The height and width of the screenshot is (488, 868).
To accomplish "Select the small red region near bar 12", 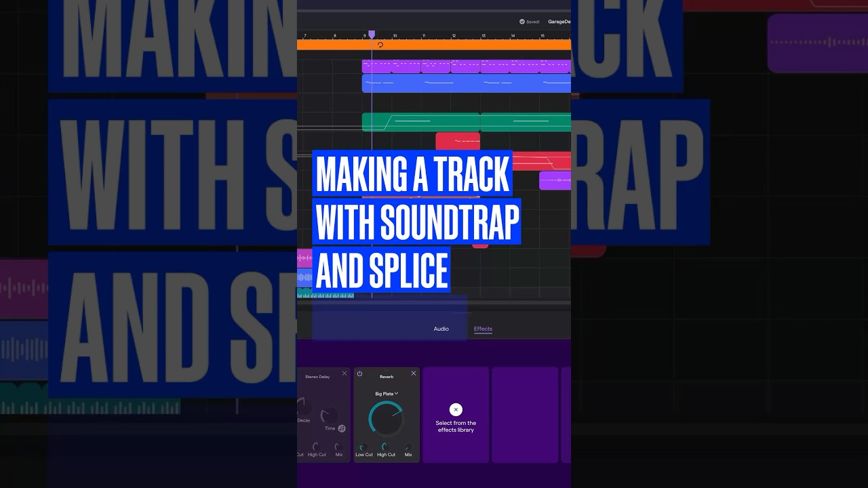I will pyautogui.click(x=458, y=141).
